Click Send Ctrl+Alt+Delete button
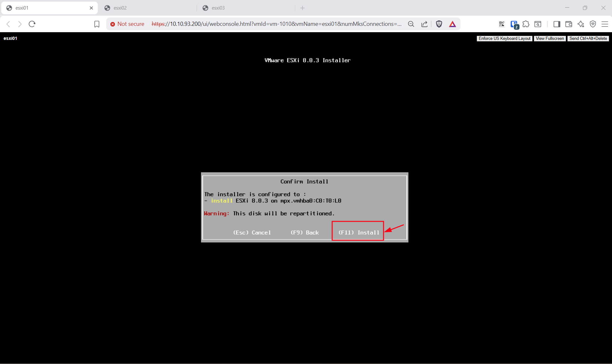The width and height of the screenshot is (612, 364). [588, 39]
